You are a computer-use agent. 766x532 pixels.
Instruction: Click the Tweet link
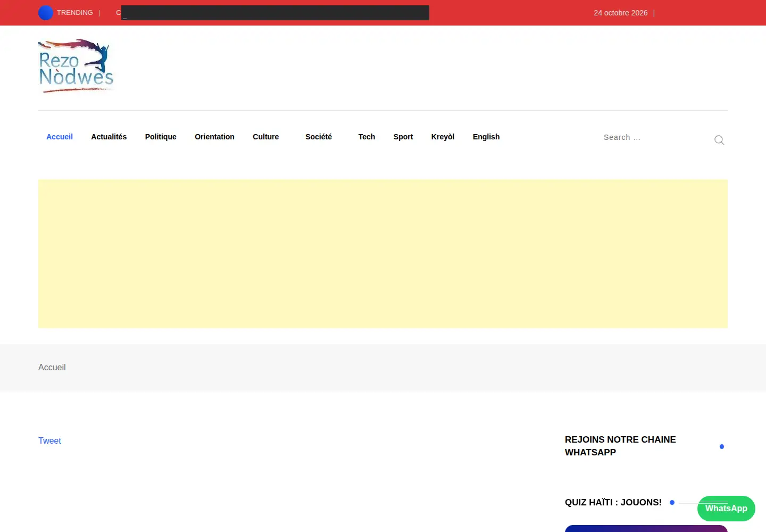[x=49, y=440]
